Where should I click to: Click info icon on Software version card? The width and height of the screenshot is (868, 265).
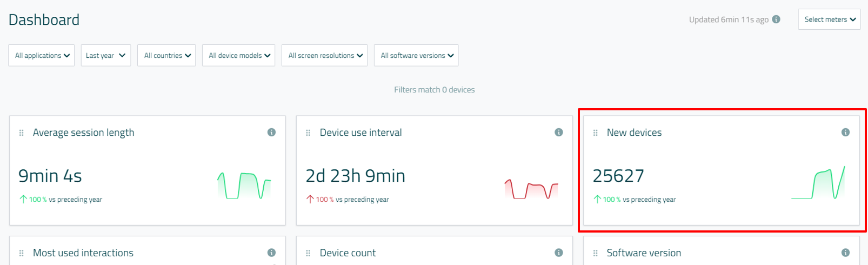click(845, 253)
